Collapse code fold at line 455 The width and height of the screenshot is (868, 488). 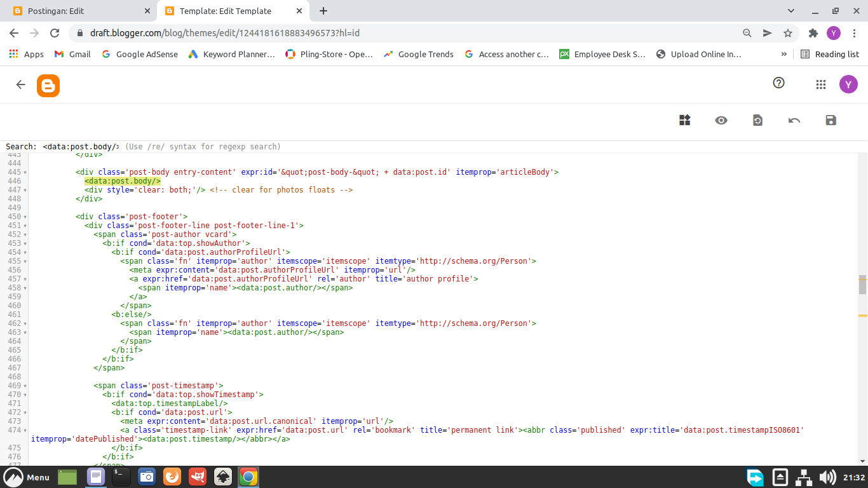(x=25, y=262)
